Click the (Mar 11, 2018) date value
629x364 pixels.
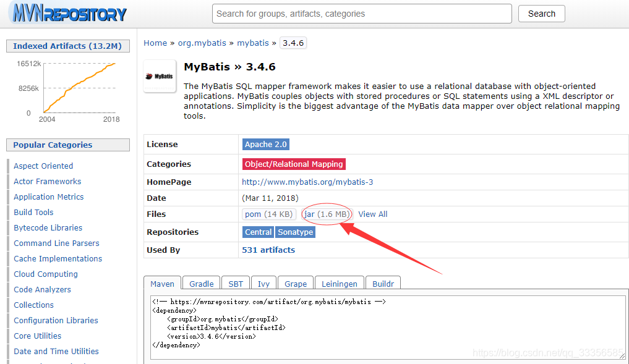(270, 198)
